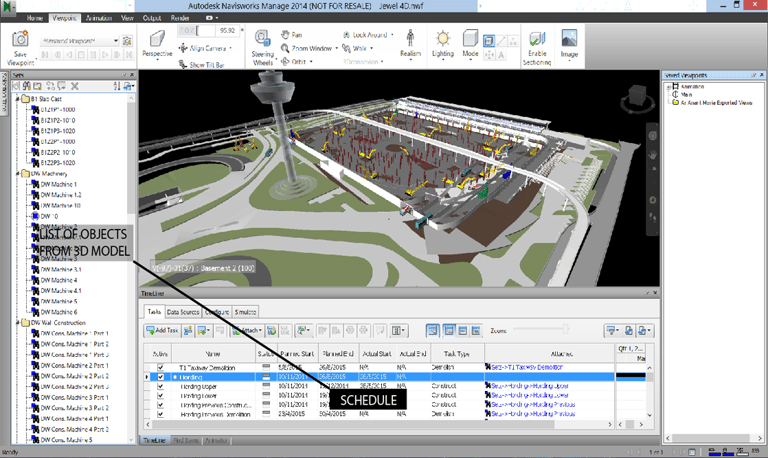Screen dimensions: 768x458
Task: Select DW Machine 1 in the Sets tree
Action: pyautogui.click(x=59, y=184)
